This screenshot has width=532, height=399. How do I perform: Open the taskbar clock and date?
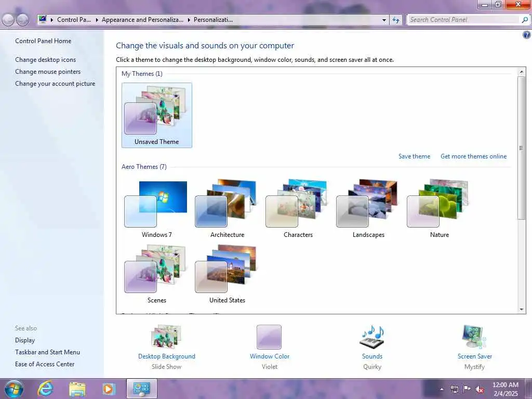tap(505, 389)
